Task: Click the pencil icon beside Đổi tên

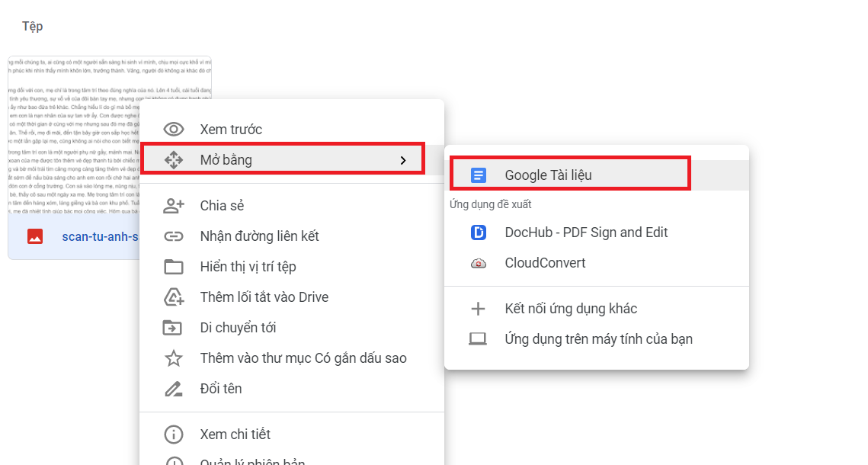Action: (174, 389)
